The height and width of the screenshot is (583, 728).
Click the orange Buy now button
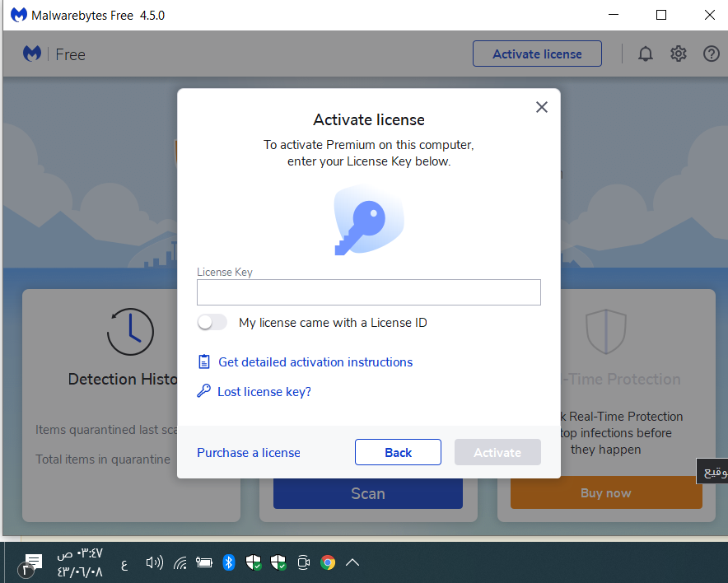(x=606, y=493)
